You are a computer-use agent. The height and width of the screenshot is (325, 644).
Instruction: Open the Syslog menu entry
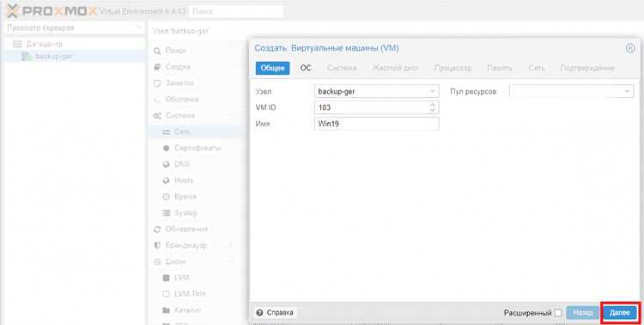point(185,213)
